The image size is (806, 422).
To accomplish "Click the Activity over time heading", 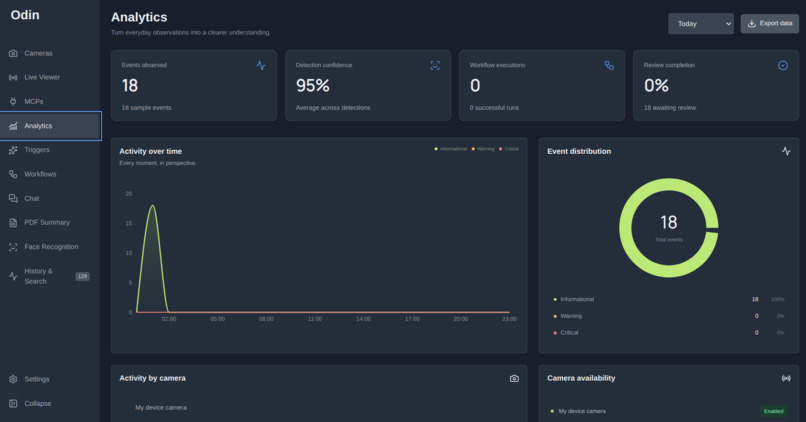I will tap(151, 151).
